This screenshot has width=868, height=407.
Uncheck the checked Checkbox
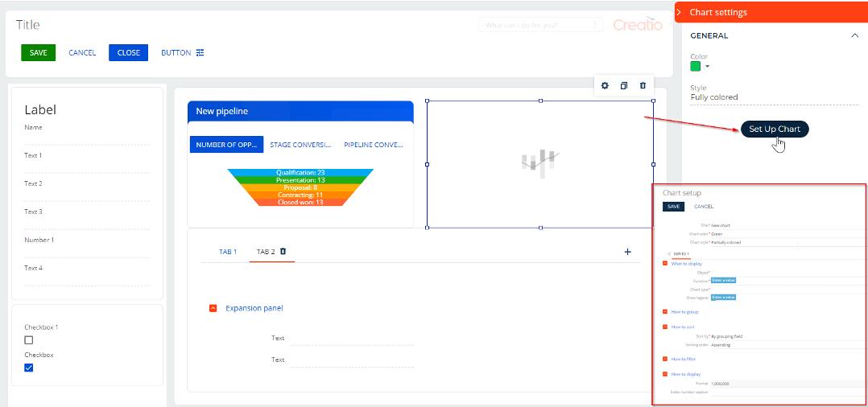click(x=29, y=368)
